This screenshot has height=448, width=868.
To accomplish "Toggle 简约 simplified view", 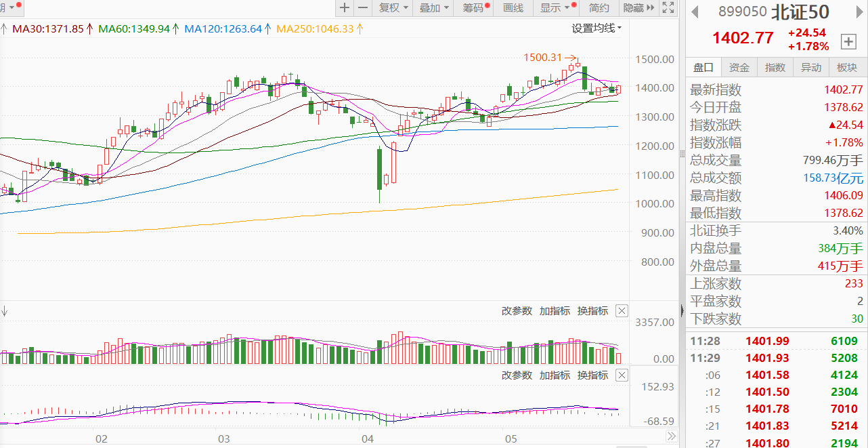I will coord(599,8).
